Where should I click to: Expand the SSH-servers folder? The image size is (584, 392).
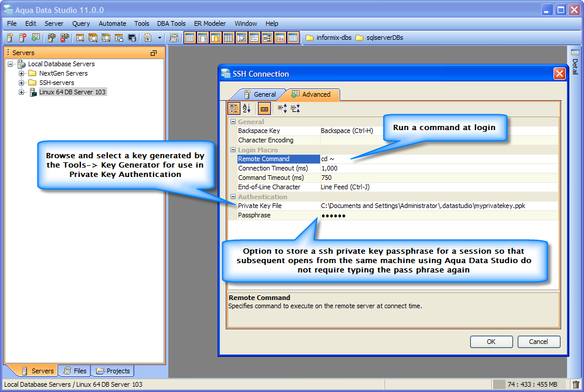[x=21, y=83]
